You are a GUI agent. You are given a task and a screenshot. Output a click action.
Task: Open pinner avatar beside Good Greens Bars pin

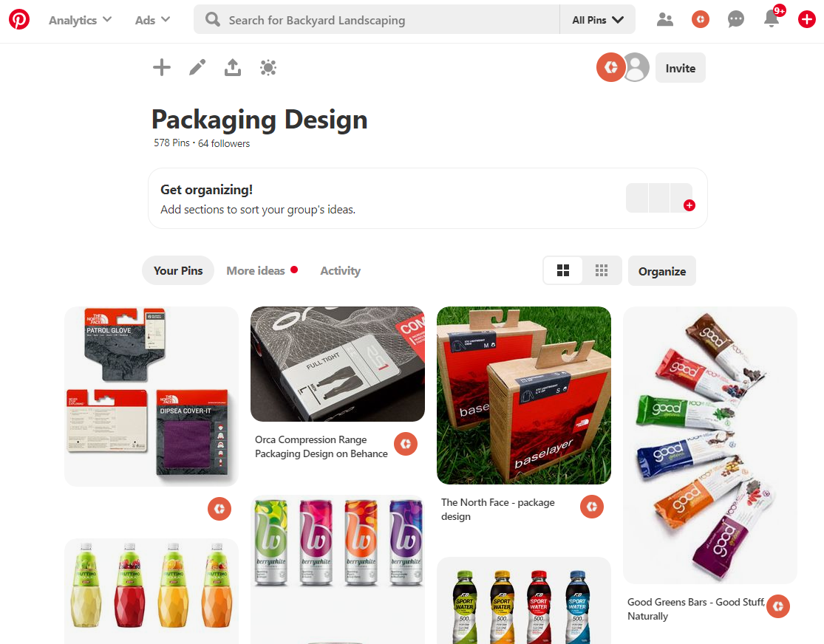778,606
